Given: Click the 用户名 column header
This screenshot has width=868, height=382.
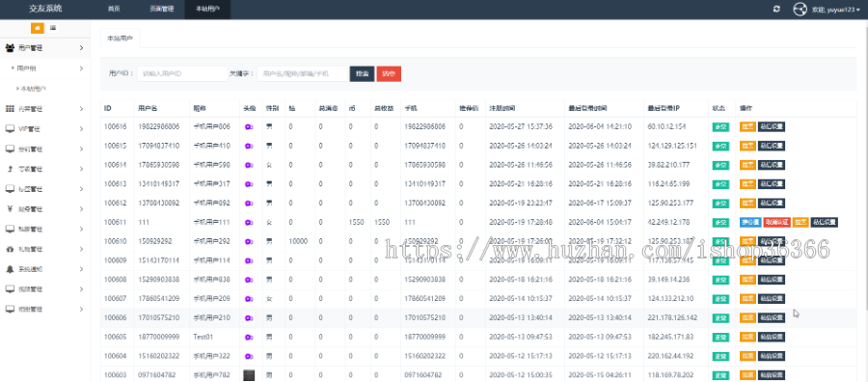Looking at the screenshot, I should coord(148,108).
